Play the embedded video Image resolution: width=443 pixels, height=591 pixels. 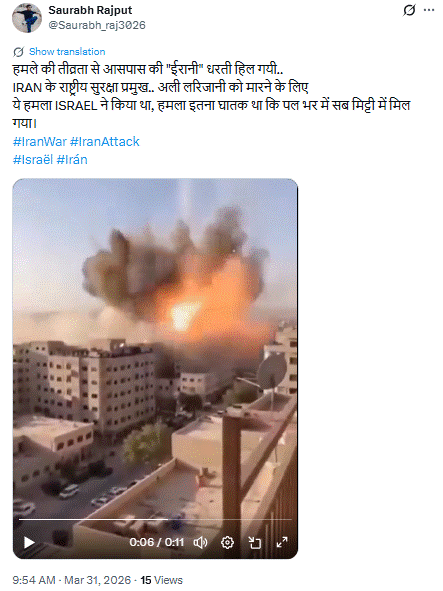(x=29, y=542)
